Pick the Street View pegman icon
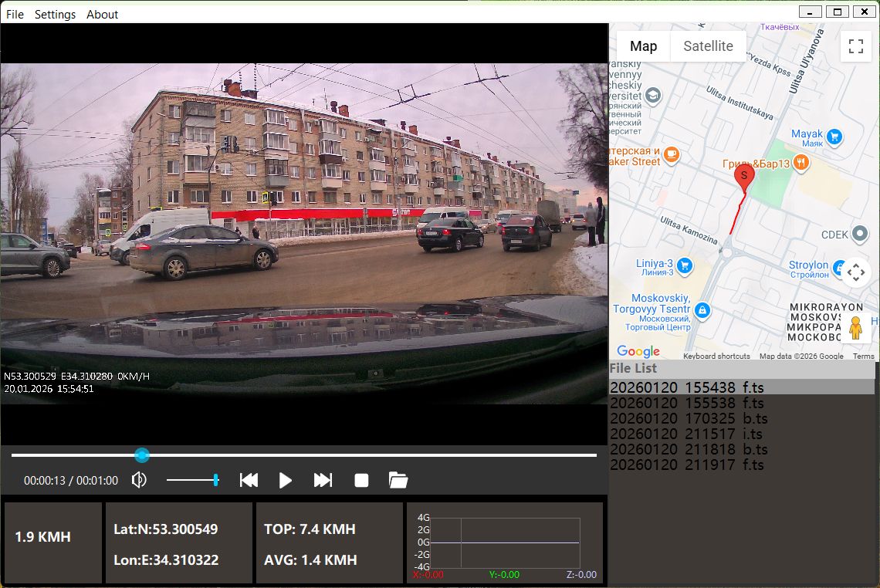The height and width of the screenshot is (588, 880). click(855, 328)
